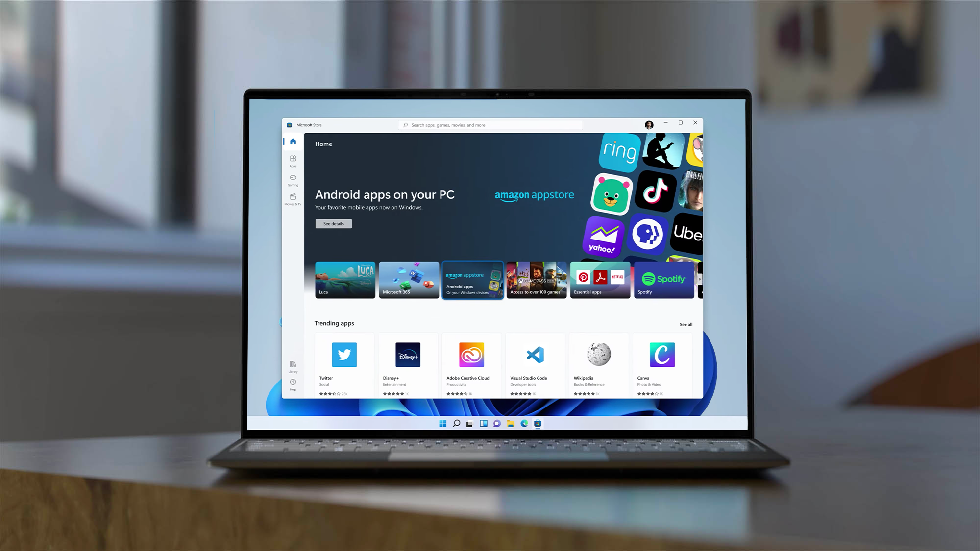Screen dimensions: 980x551
Task: Click 'See details' for Android apps
Action: click(334, 223)
